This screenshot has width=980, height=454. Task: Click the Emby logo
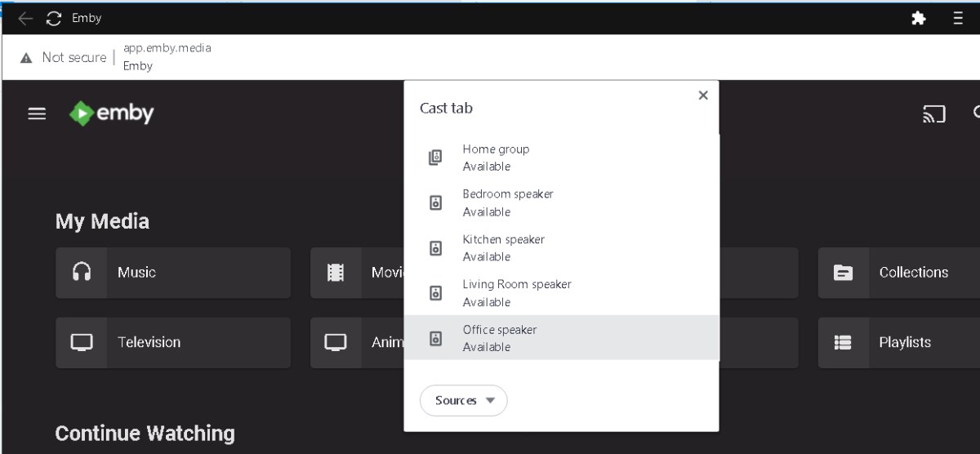tap(112, 113)
